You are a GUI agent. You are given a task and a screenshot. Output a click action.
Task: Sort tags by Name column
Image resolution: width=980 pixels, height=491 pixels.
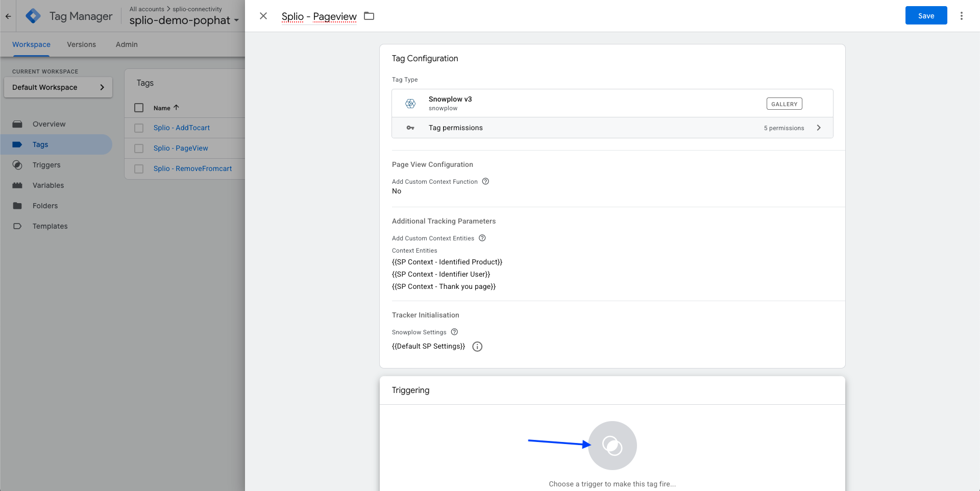162,108
